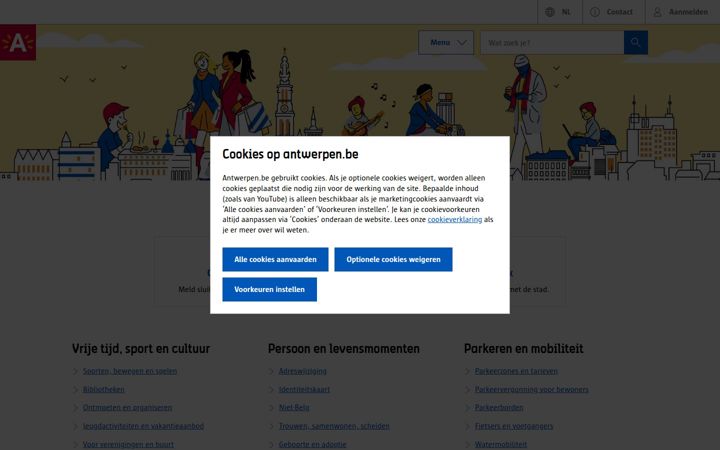Open the Niet-Belg link
The height and width of the screenshot is (450, 720).
(x=294, y=408)
